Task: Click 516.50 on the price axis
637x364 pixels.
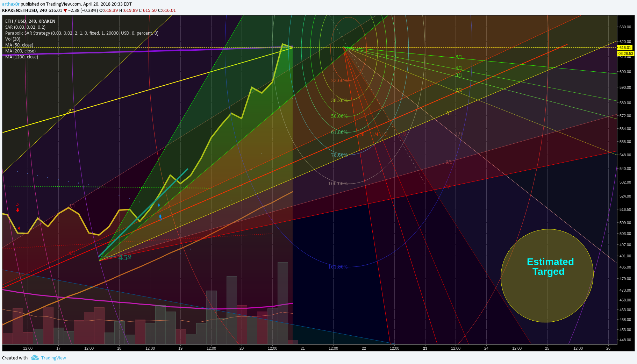Action: coord(625,209)
